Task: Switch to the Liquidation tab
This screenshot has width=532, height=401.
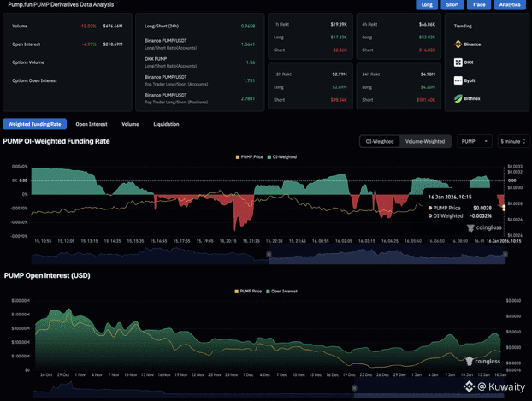Action: pos(166,124)
